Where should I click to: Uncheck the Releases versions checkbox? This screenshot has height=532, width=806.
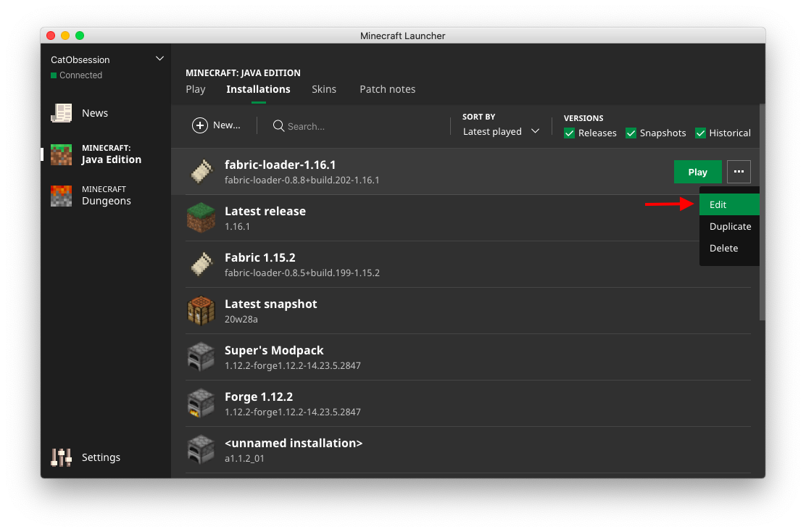tap(570, 133)
